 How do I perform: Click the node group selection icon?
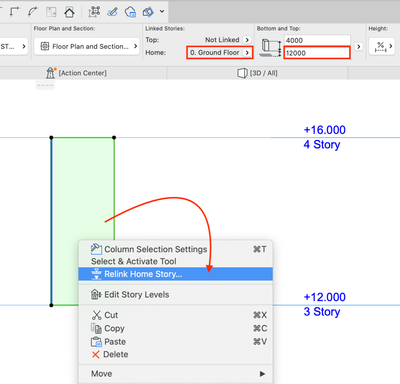coord(94,12)
